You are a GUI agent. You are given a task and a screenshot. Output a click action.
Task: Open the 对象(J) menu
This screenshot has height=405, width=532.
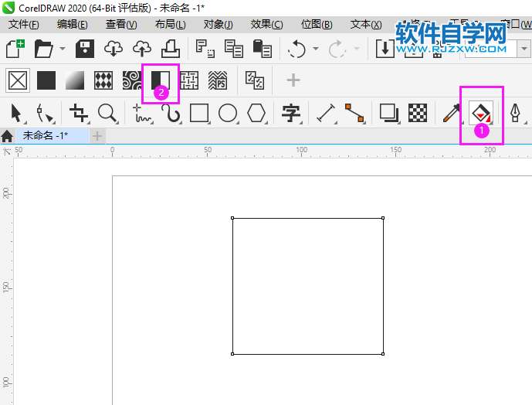(x=219, y=25)
